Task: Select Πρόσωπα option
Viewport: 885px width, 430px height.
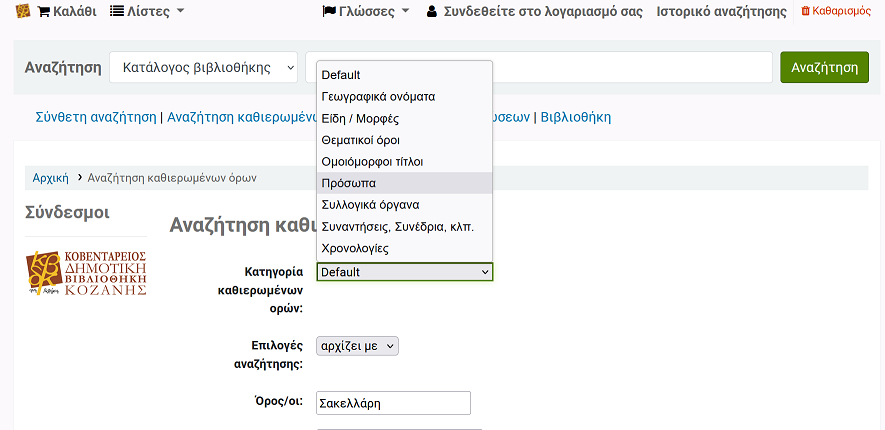Action: pyautogui.click(x=404, y=183)
